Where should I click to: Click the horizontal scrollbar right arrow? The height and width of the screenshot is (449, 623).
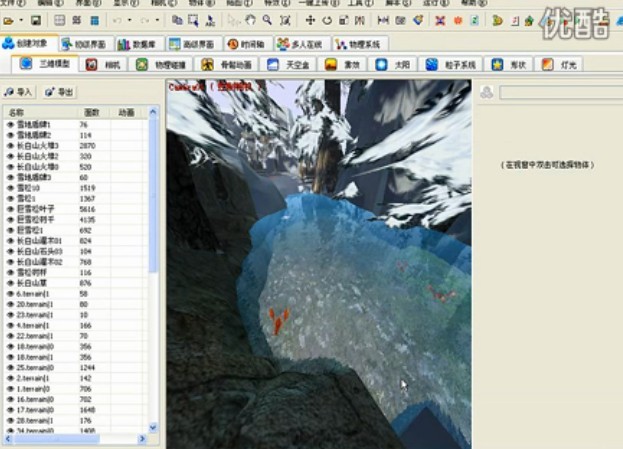[x=142, y=439]
